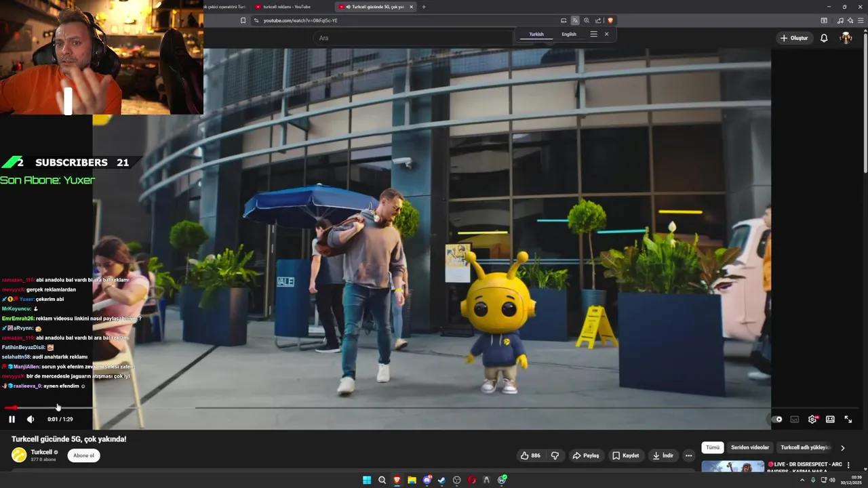Click the translate page address bar icon
The width and height of the screenshot is (868, 488).
(x=575, y=20)
